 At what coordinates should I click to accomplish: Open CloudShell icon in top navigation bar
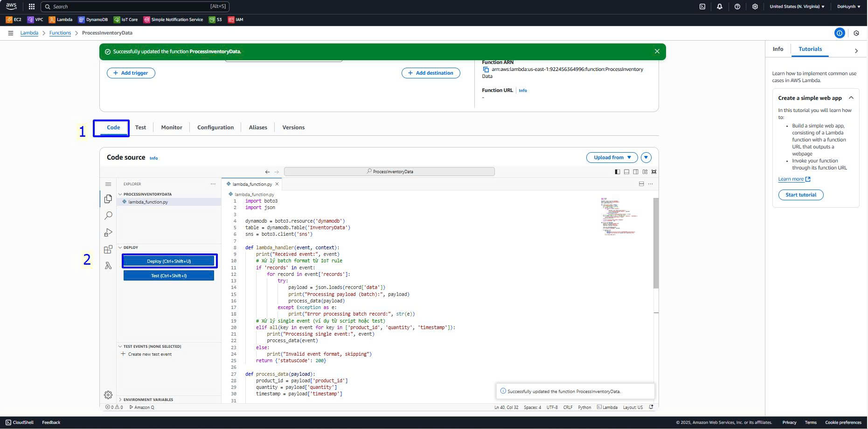[x=702, y=7]
